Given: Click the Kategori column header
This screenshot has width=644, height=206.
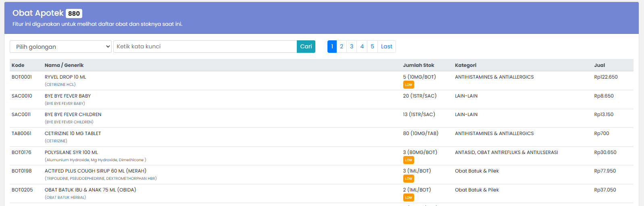Looking at the screenshot, I should tap(465, 65).
